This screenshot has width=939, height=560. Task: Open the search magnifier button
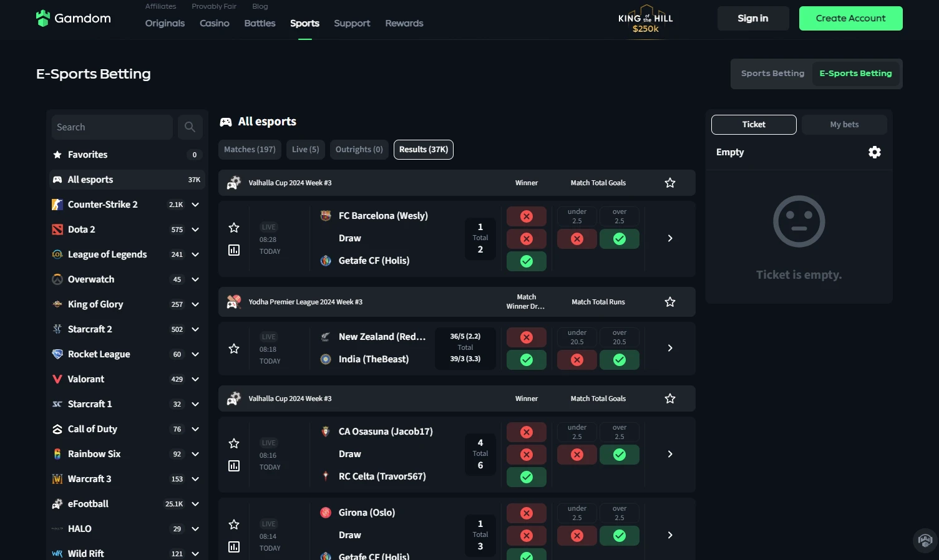pos(190,127)
